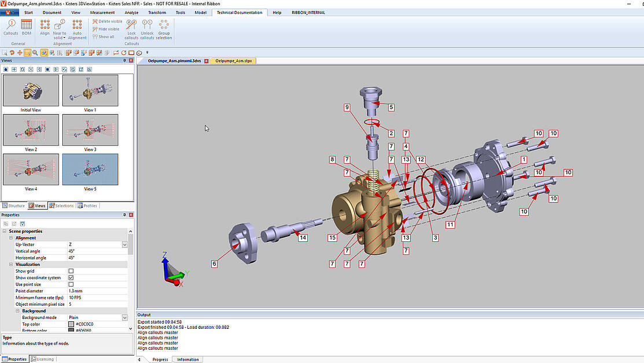The width and height of the screenshot is (644, 363).
Task: Select the View 3 thumbnail
Action: coord(90,130)
